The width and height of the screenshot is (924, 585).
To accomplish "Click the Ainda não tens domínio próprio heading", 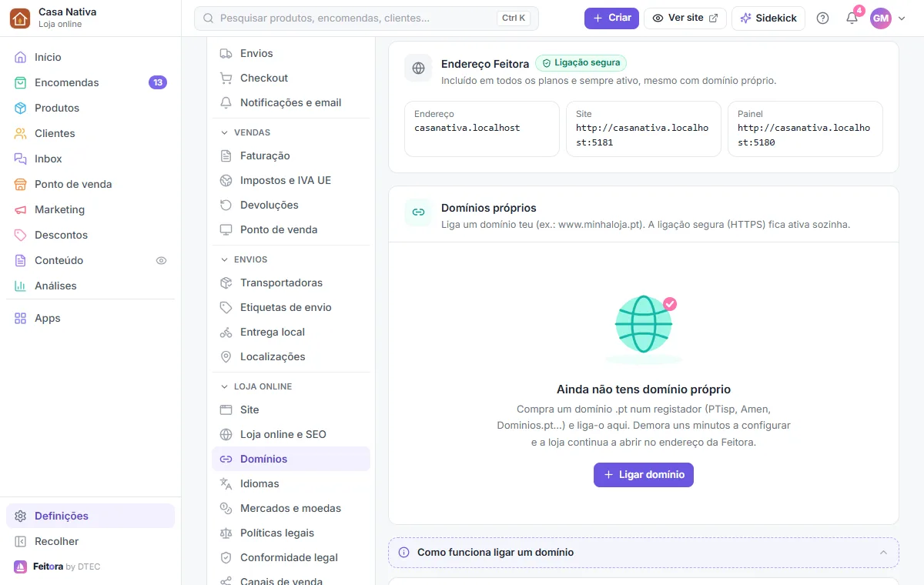I will tap(644, 389).
